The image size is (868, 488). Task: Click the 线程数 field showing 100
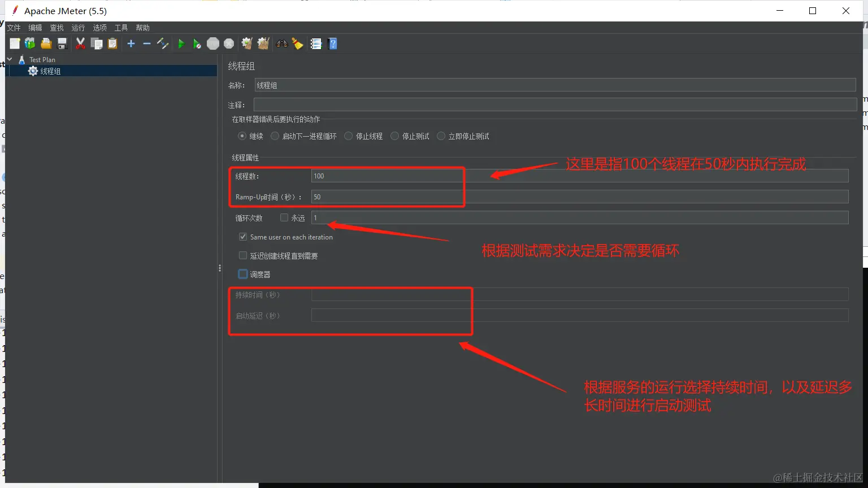coord(580,176)
